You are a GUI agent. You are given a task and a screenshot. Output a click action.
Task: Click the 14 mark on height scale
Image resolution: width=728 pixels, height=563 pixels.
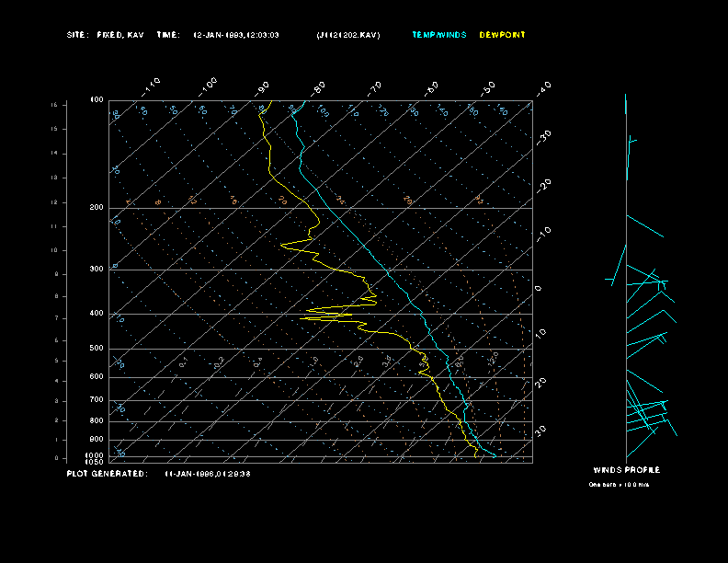click(55, 154)
